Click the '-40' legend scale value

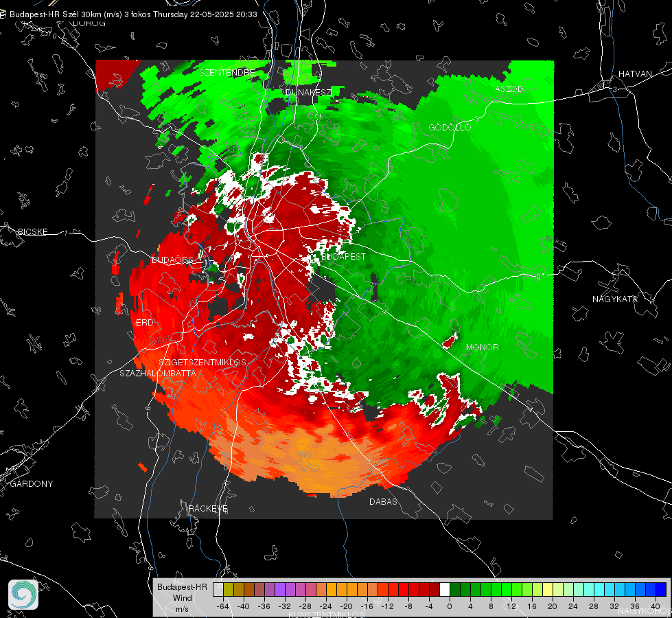click(x=243, y=606)
